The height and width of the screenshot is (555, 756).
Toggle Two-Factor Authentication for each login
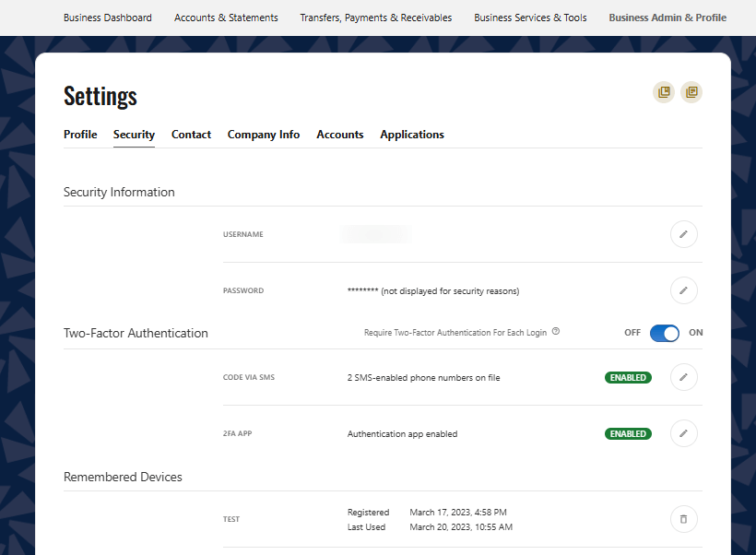pos(664,333)
